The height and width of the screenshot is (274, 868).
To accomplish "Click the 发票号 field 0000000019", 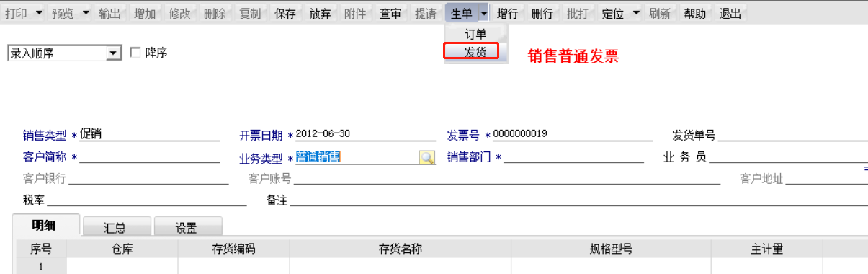I will point(573,134).
